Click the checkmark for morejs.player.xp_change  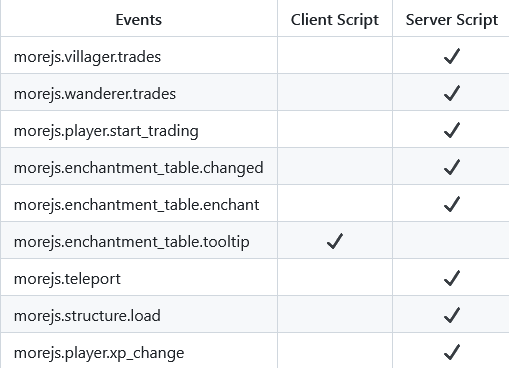click(452, 352)
